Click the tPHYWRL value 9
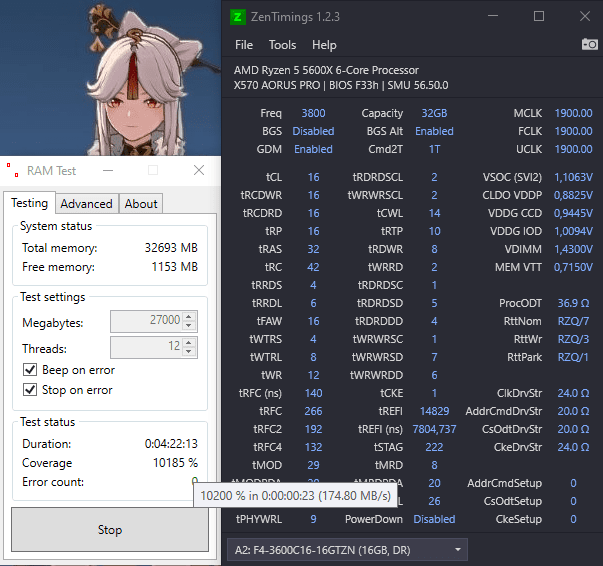 [313, 519]
